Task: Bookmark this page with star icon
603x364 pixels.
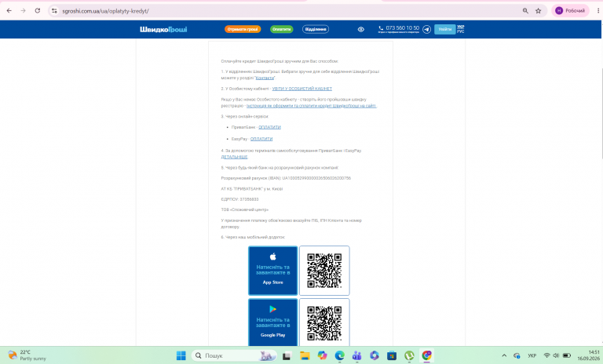Action: (x=539, y=11)
